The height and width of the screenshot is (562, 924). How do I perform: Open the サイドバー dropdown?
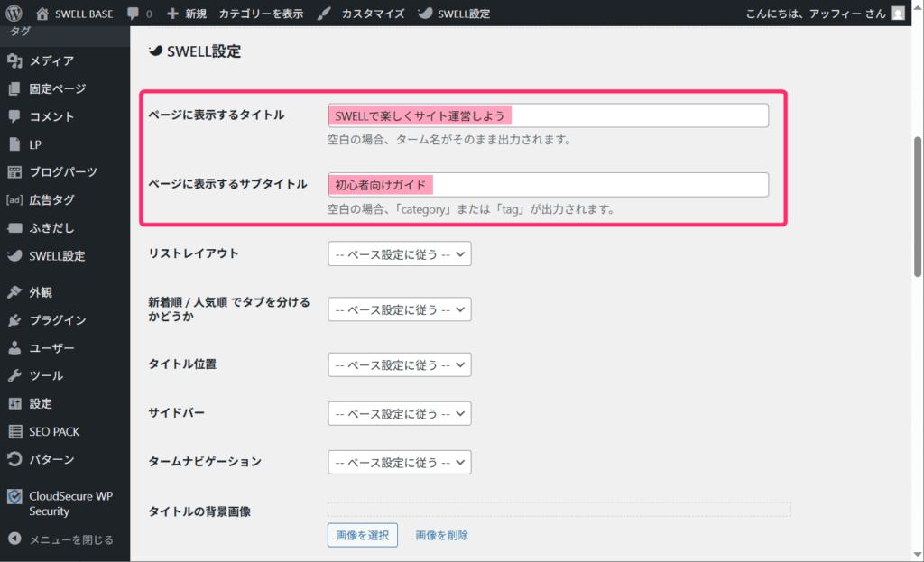(x=400, y=413)
